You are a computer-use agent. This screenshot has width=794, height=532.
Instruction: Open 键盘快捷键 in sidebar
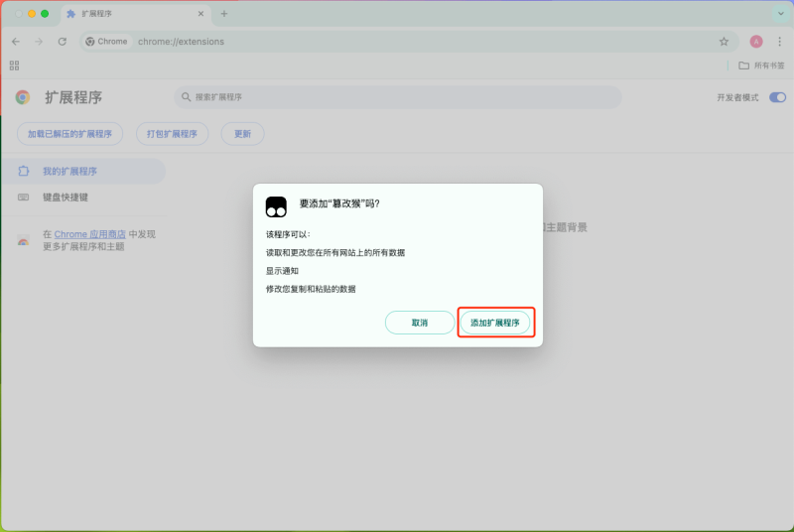pyautogui.click(x=83, y=197)
